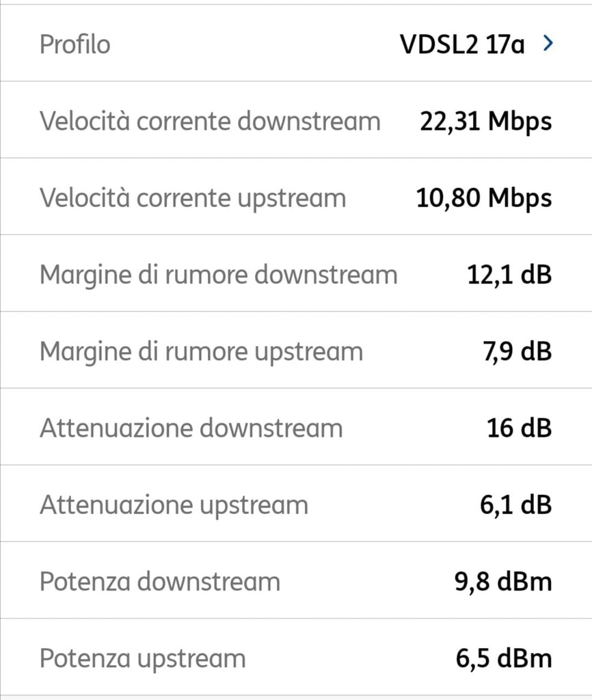The image size is (592, 700).
Task: Select the Potenza downstream label
Action: 160,582
